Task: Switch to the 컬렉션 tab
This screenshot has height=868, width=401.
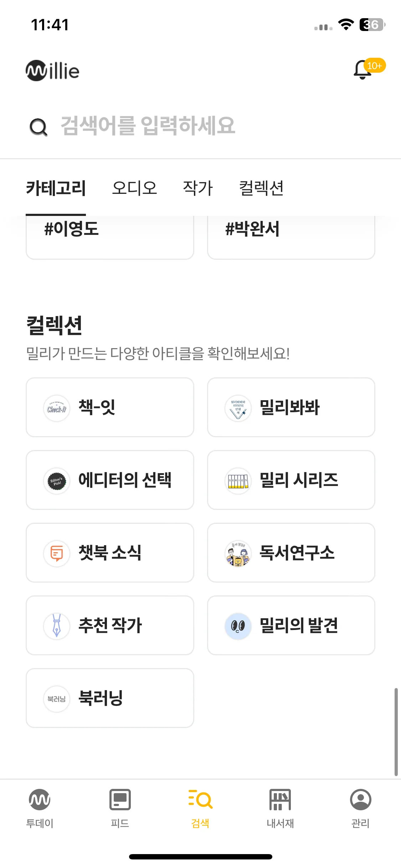Action: 261,188
